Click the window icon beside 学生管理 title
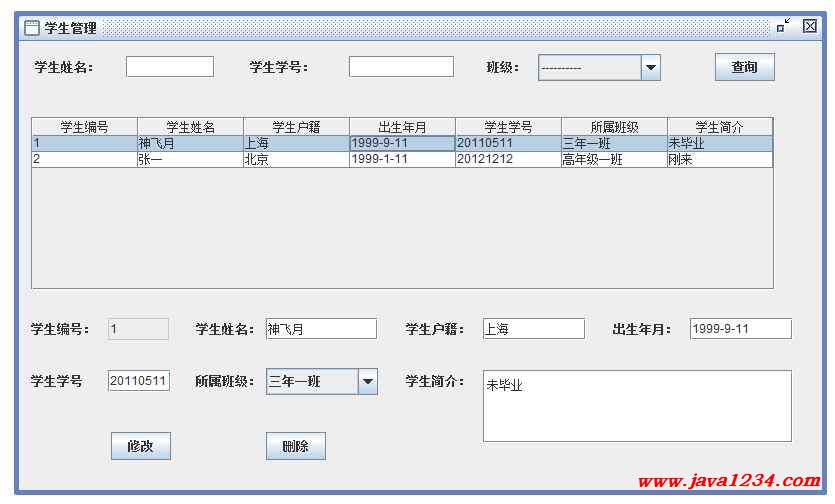Image resolution: width=835 pixels, height=504 pixels. [x=32, y=27]
